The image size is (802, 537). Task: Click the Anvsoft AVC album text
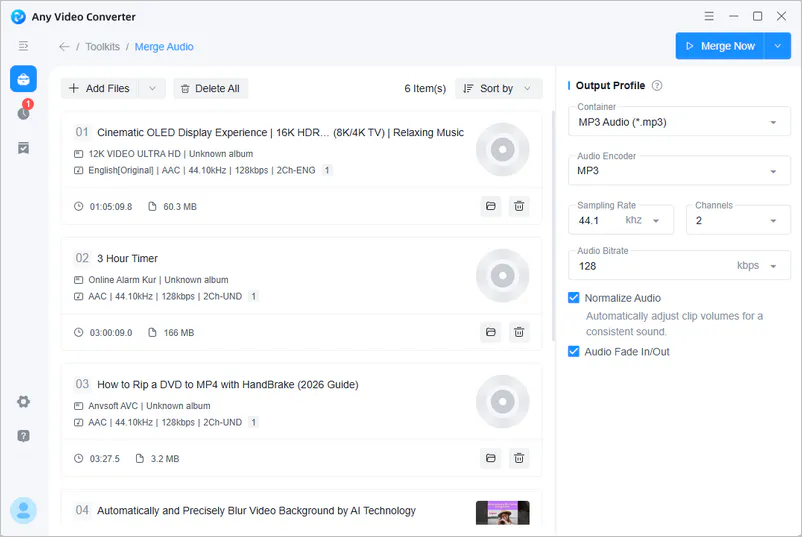tap(149, 406)
